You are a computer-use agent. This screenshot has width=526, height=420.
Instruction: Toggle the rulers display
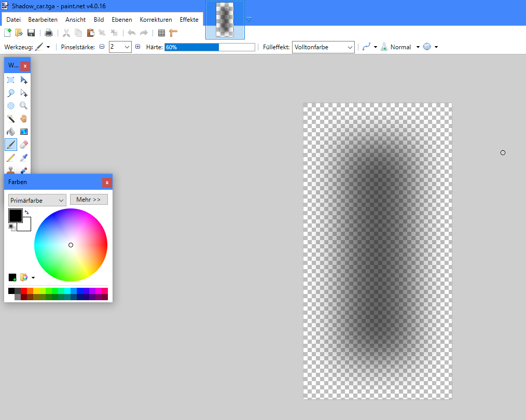[173, 33]
